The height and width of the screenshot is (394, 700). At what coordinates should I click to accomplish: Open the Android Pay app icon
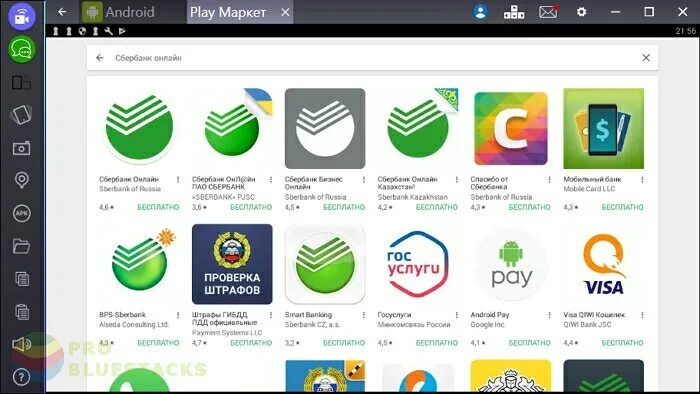(x=511, y=264)
